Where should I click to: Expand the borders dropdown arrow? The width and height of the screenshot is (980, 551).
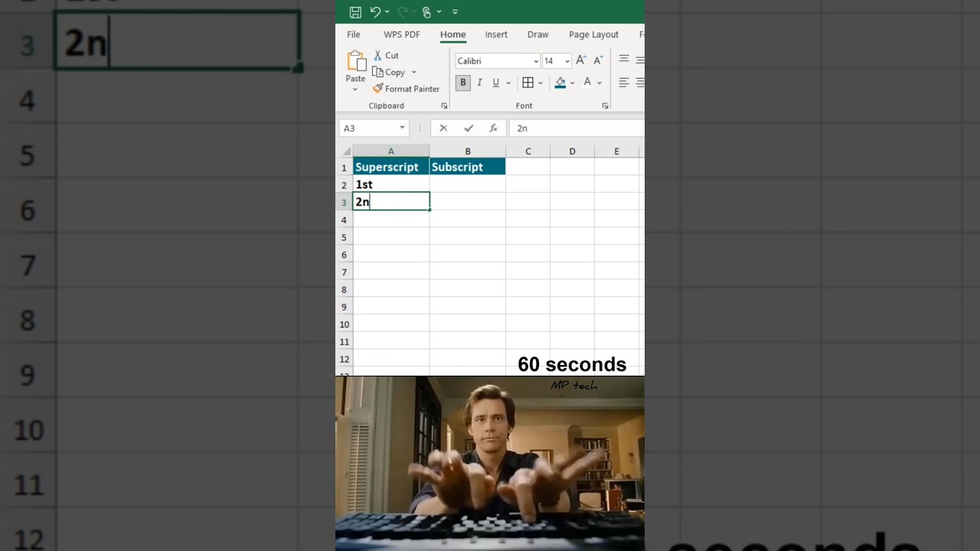(541, 83)
